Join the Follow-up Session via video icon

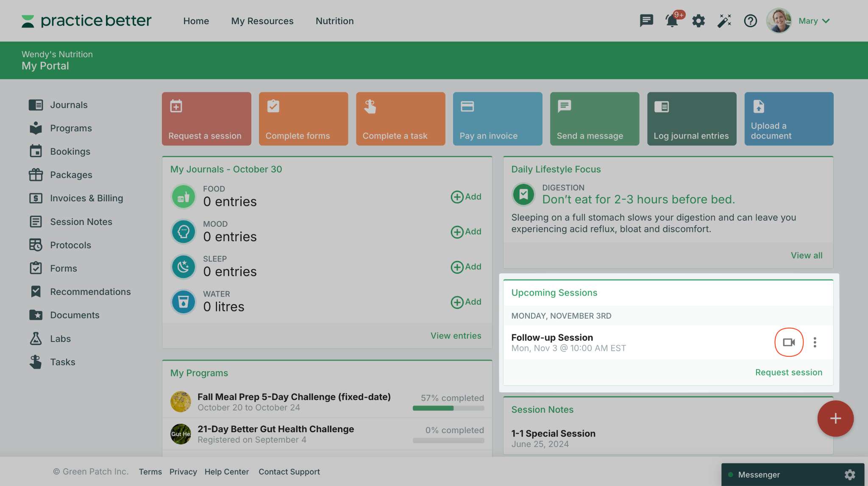click(788, 342)
